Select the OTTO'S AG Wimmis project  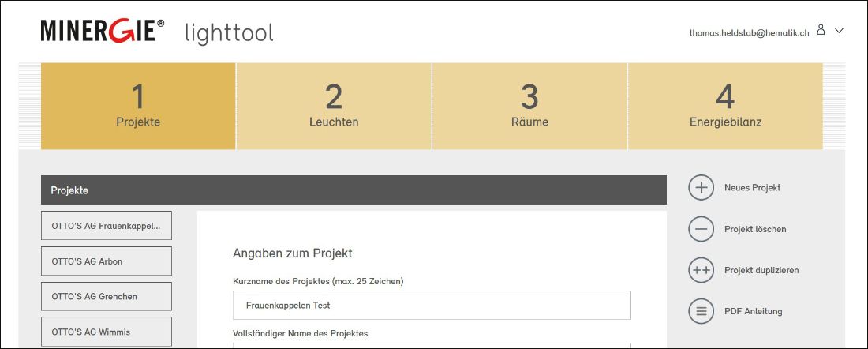[107, 332]
